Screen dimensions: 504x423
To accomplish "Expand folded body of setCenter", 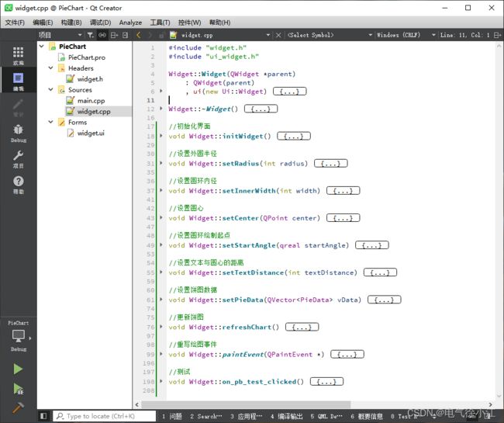I will click(x=343, y=218).
